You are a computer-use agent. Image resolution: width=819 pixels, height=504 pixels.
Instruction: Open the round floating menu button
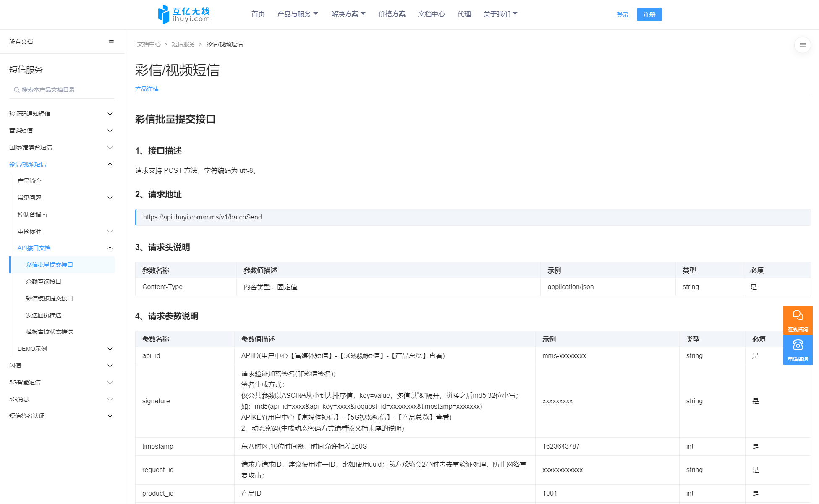[802, 45]
